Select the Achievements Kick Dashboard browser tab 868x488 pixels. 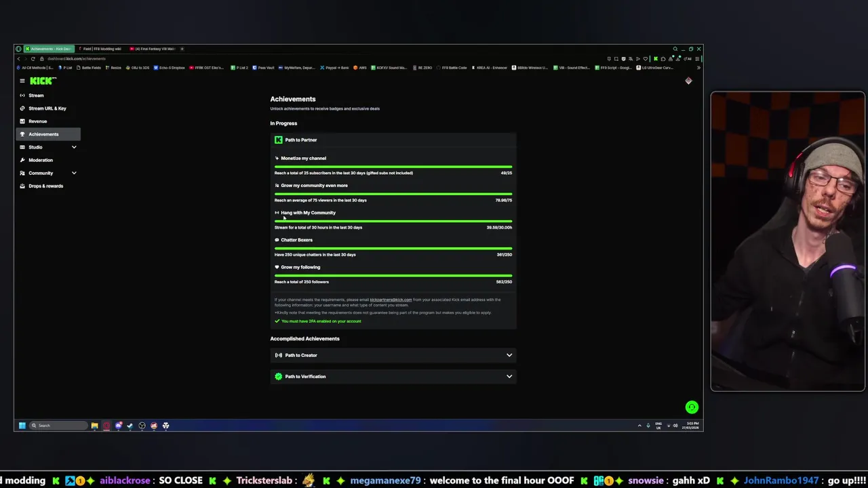(x=48, y=49)
